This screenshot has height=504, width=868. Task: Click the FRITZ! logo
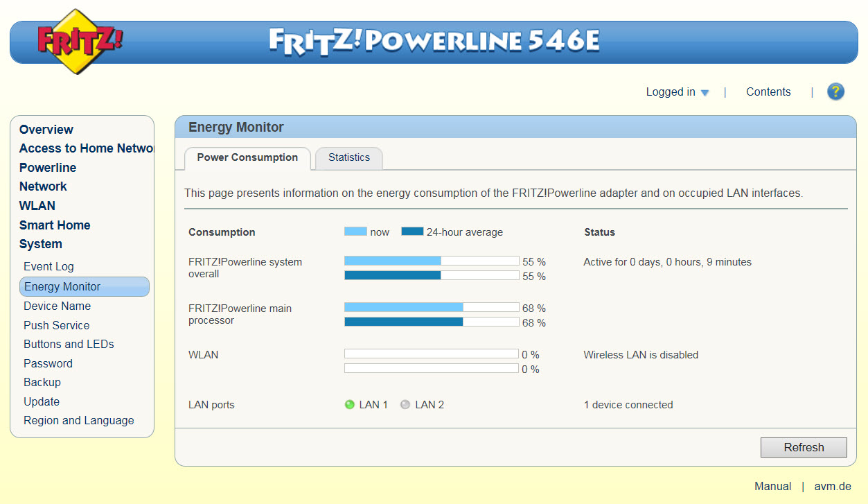(x=80, y=42)
